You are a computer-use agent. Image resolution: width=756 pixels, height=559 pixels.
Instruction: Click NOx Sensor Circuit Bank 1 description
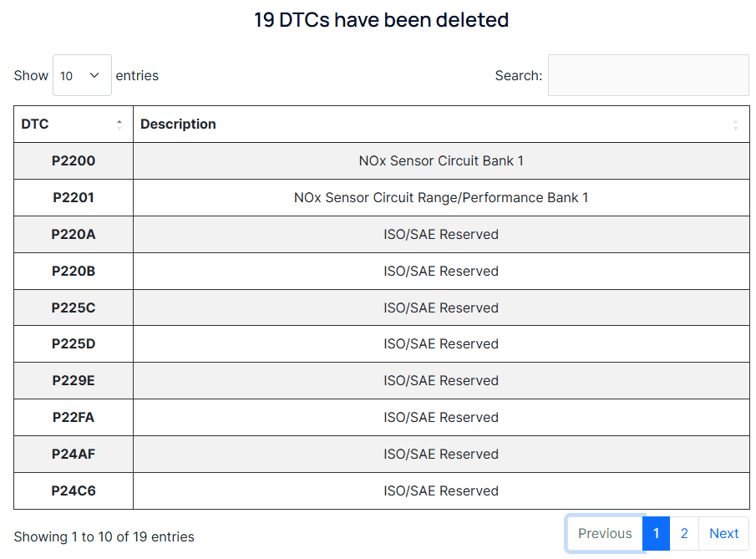click(x=441, y=160)
